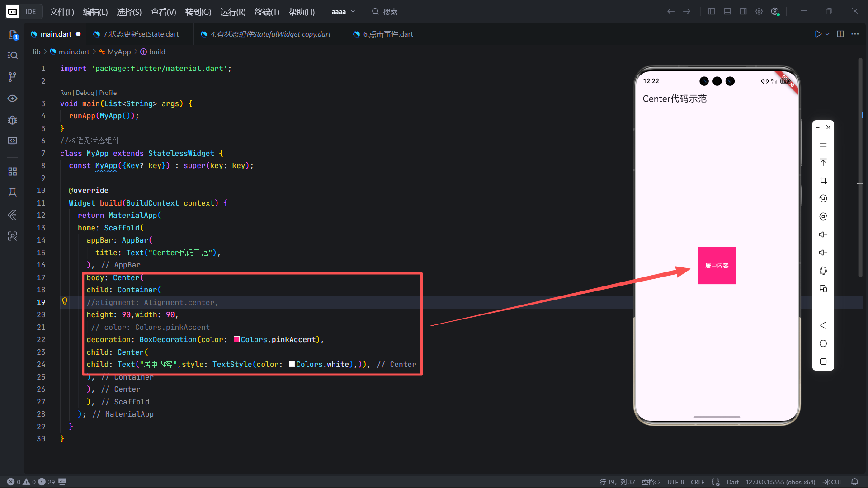Click the emulator screenshot crop icon

point(823,180)
